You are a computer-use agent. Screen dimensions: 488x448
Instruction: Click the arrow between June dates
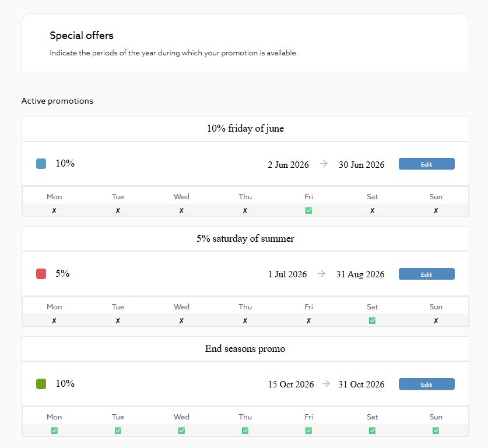click(x=324, y=164)
